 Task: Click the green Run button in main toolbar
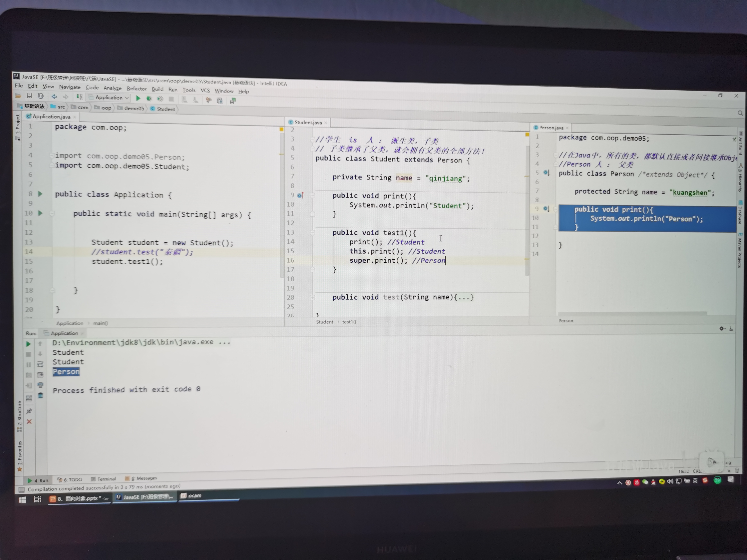pyautogui.click(x=138, y=98)
